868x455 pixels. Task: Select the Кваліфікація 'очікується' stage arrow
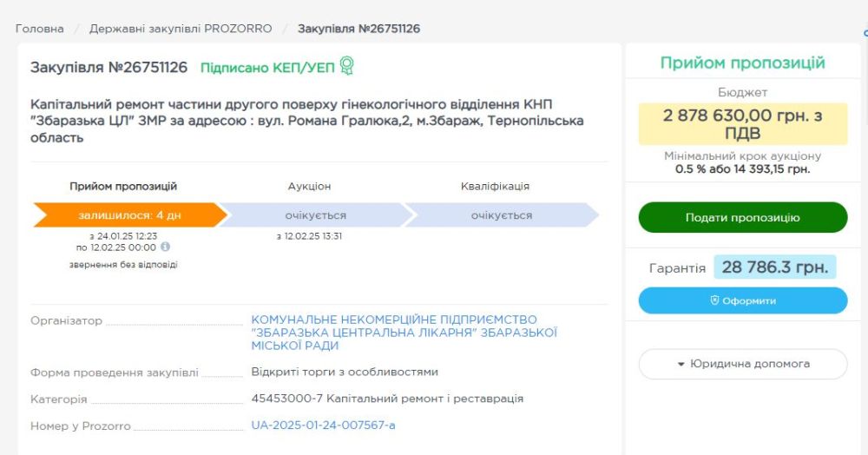pos(501,215)
